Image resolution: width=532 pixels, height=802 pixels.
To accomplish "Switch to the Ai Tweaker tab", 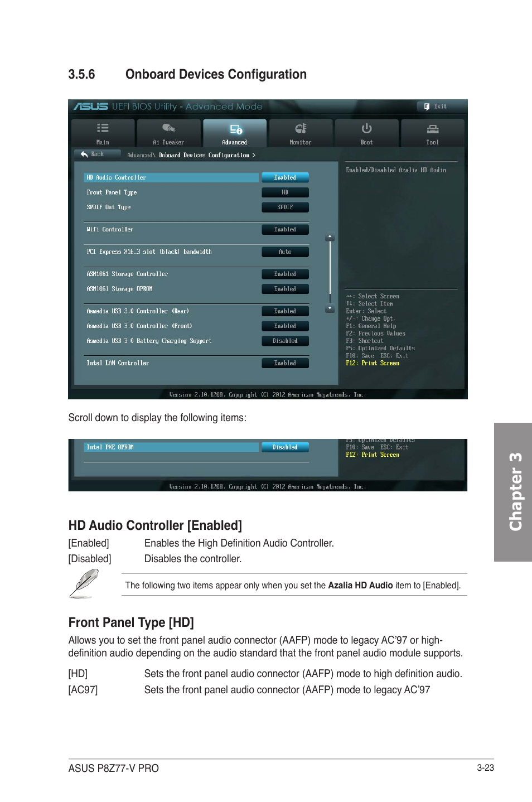I will pos(169,133).
